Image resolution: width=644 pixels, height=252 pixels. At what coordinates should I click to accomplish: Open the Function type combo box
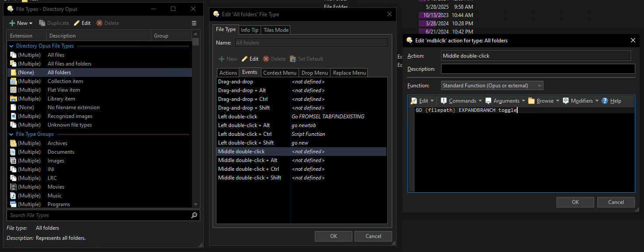pos(492,86)
